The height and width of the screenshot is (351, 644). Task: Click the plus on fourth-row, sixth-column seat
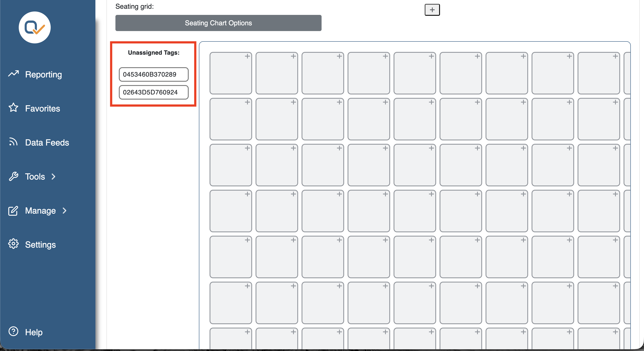click(477, 194)
